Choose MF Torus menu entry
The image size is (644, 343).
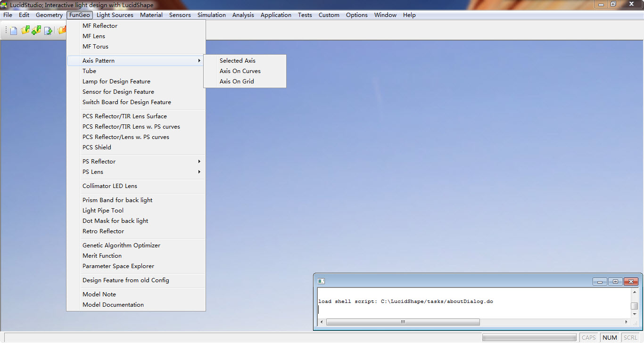pyautogui.click(x=136, y=47)
